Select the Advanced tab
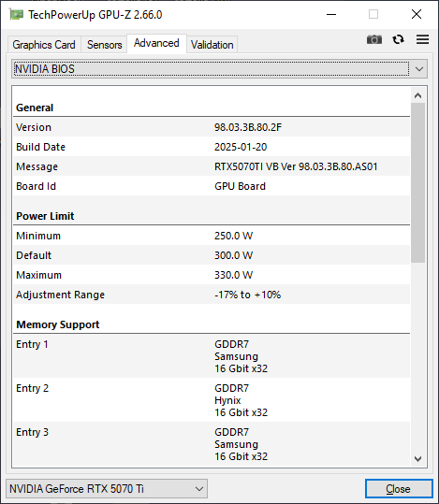The width and height of the screenshot is (439, 504). click(x=156, y=43)
